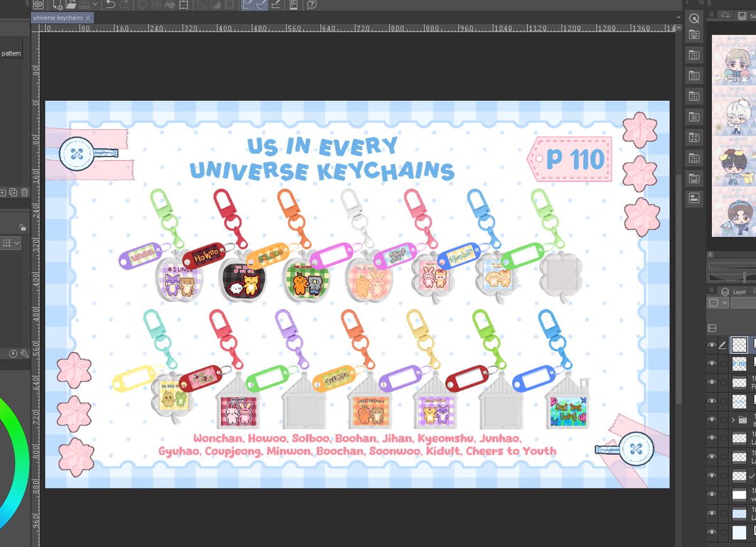Select the P 110 layer thumbnail

click(x=739, y=364)
